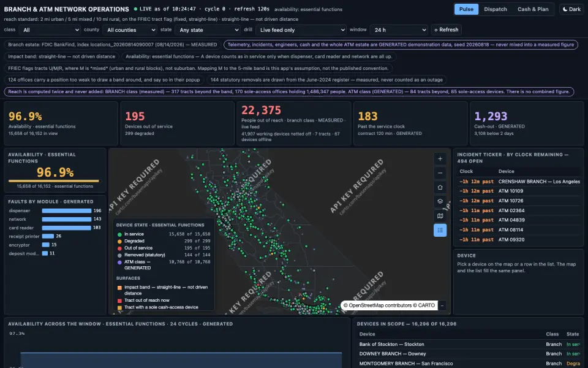Click the Bank of Stockton device row

[x=470, y=344]
